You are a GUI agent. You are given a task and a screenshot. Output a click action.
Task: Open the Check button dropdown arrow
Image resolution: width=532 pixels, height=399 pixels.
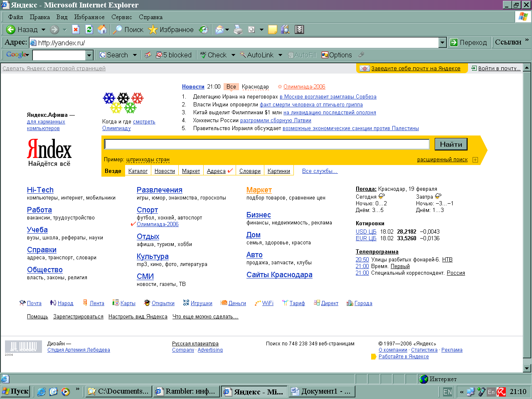click(233, 55)
